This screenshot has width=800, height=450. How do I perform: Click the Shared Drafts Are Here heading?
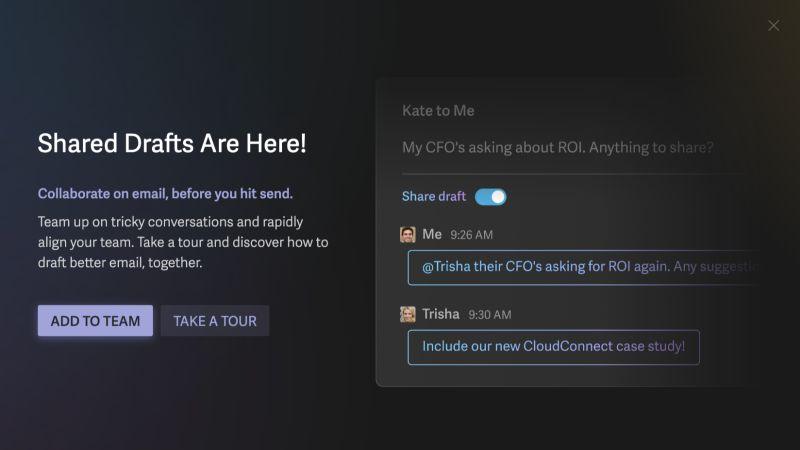[172, 143]
